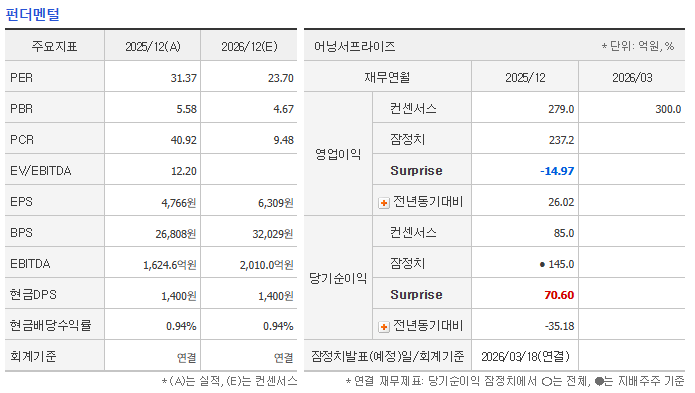
Task: Click the 회계기준 row label
Action: click(x=33, y=356)
